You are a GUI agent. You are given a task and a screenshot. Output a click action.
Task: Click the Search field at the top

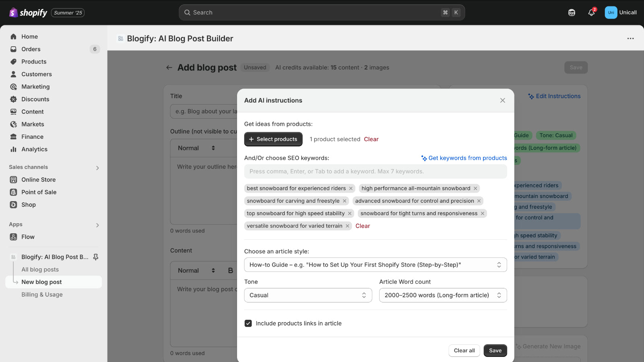click(322, 12)
